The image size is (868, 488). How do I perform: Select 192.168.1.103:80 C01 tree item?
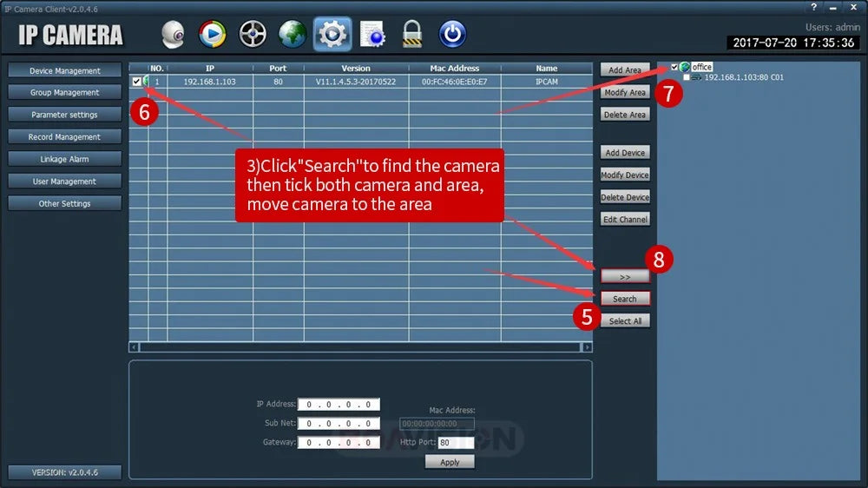tap(744, 77)
